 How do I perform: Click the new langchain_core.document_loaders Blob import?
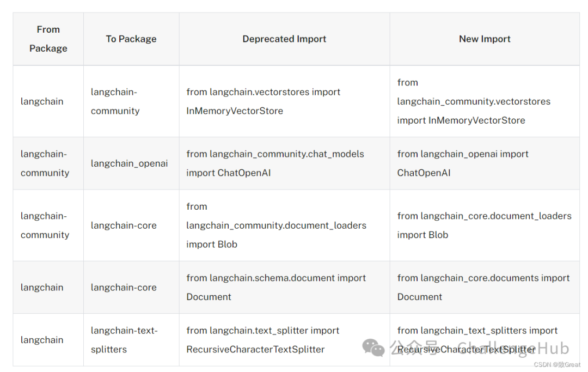(x=484, y=225)
